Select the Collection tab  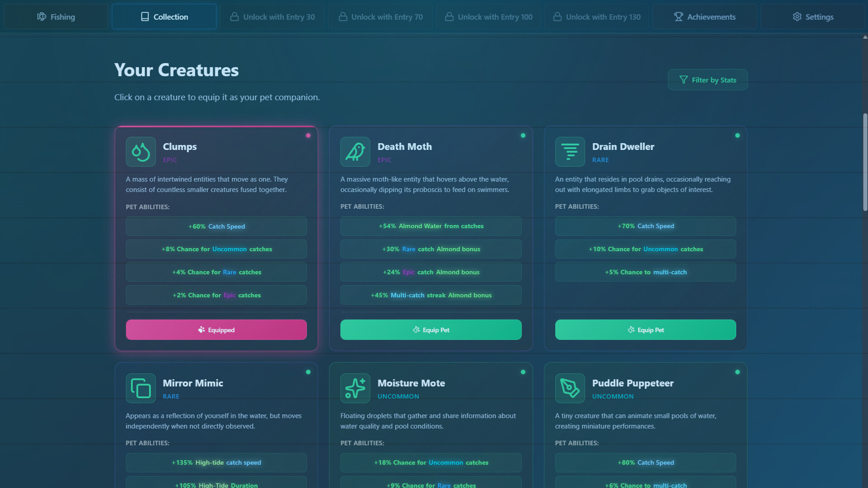point(164,17)
